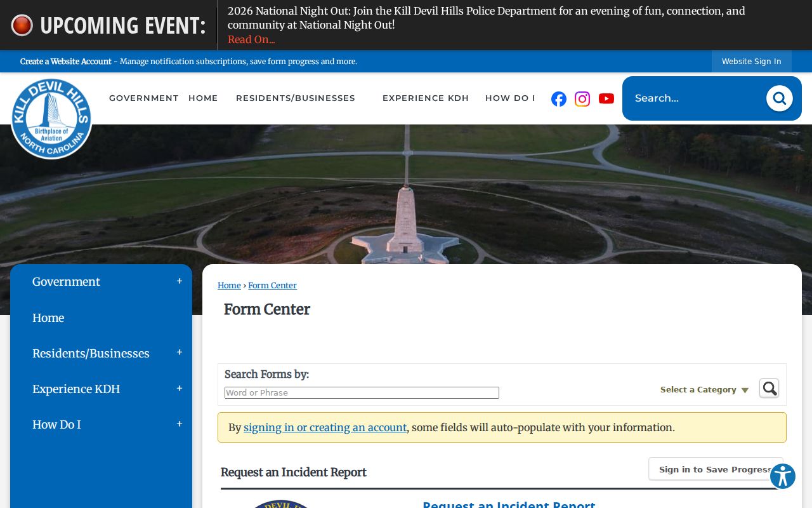Go to Home in the top navigation
The height and width of the screenshot is (508, 812).
203,98
